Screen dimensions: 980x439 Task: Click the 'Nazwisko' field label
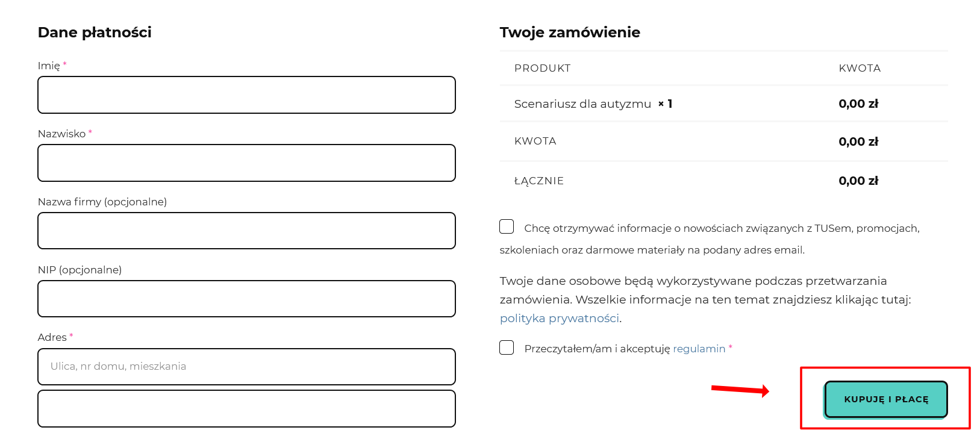coord(61,134)
